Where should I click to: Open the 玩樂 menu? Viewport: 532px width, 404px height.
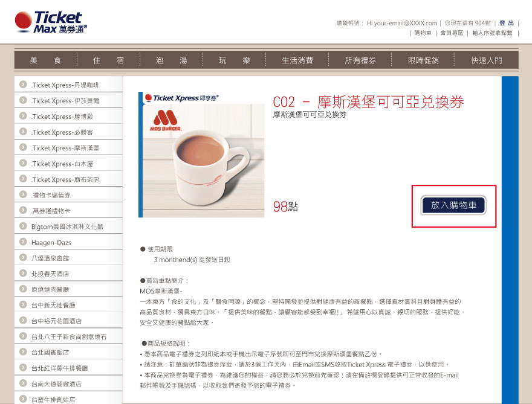[235, 60]
